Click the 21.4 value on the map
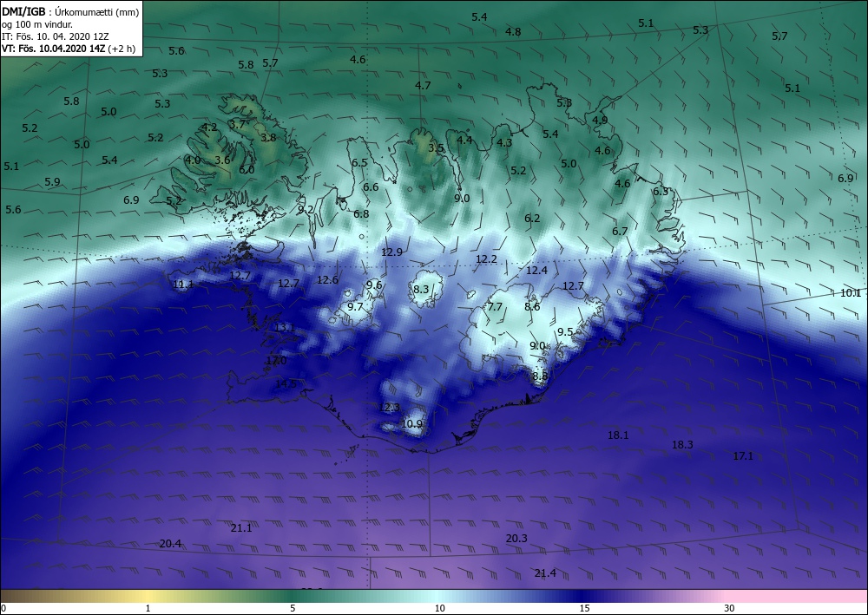Screen dimensions: 868x615 (545, 573)
